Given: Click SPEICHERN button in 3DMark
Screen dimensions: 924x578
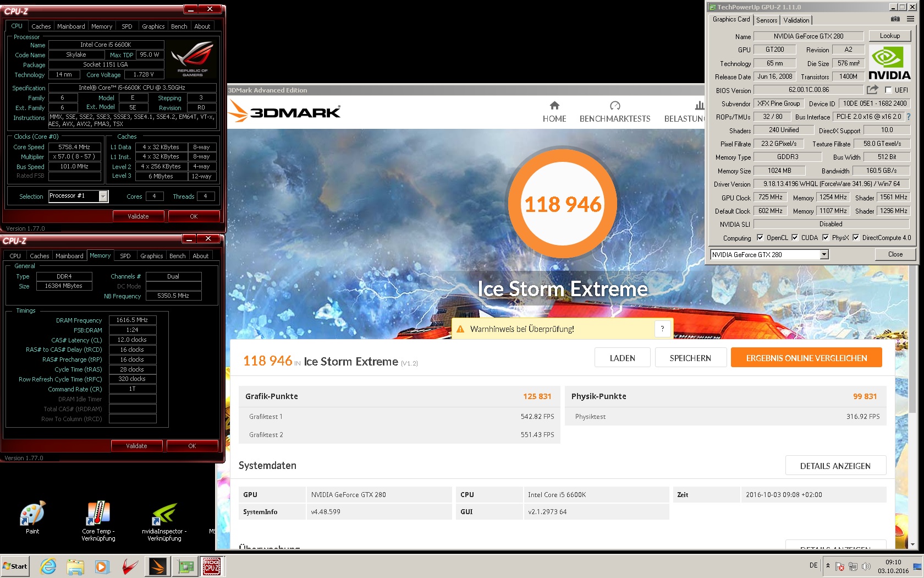Looking at the screenshot, I should (690, 358).
